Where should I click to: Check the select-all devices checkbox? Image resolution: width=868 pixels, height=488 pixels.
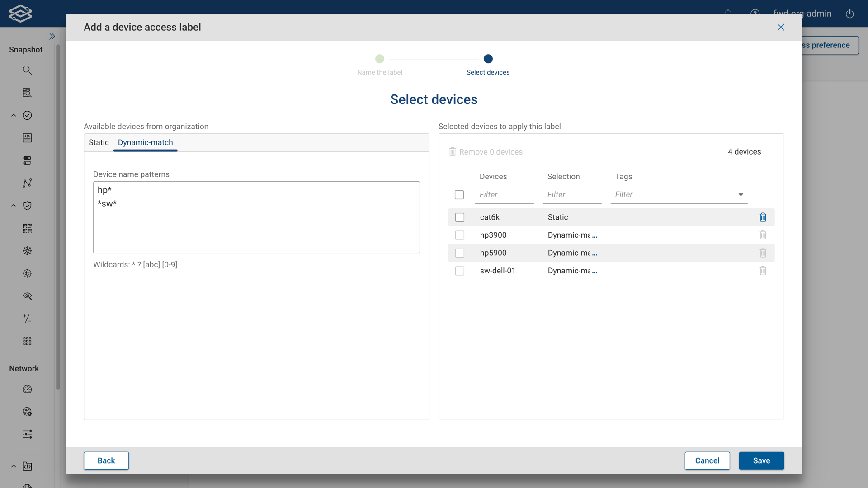[459, 194]
